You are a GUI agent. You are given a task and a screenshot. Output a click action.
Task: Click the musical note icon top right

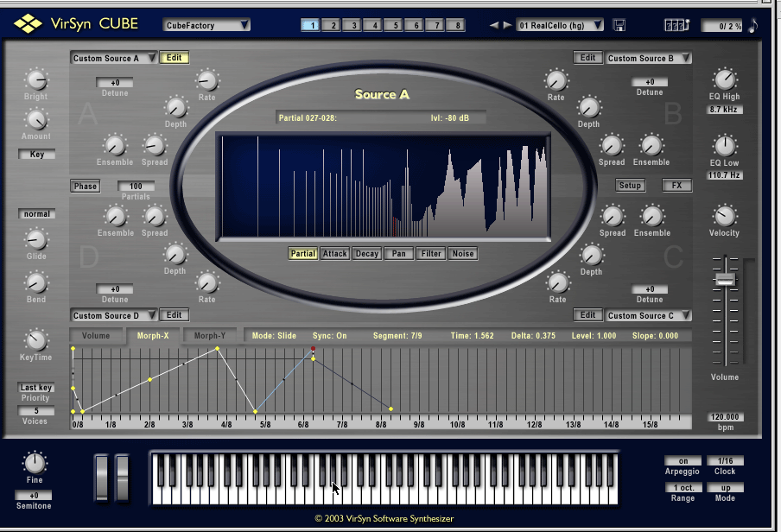751,25
